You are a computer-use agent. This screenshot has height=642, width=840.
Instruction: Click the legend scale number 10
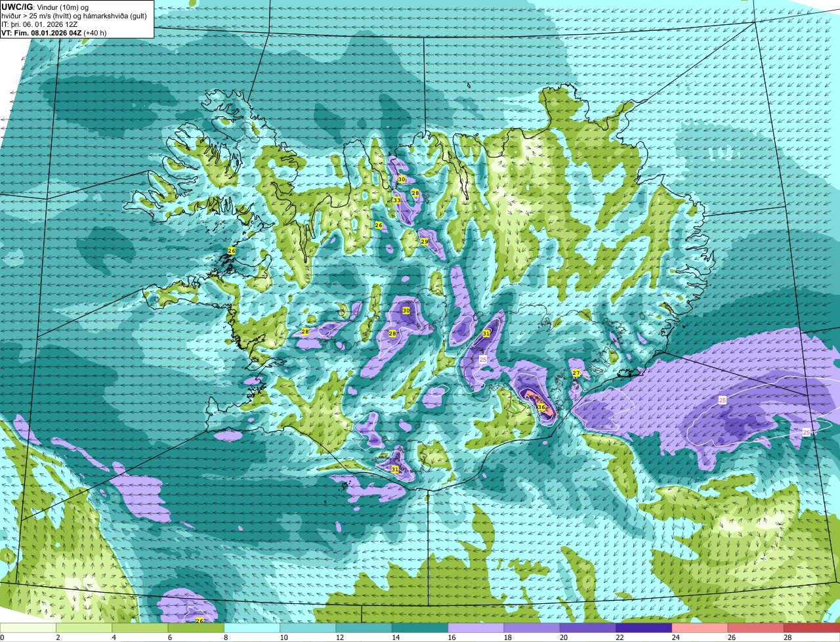pos(283,637)
